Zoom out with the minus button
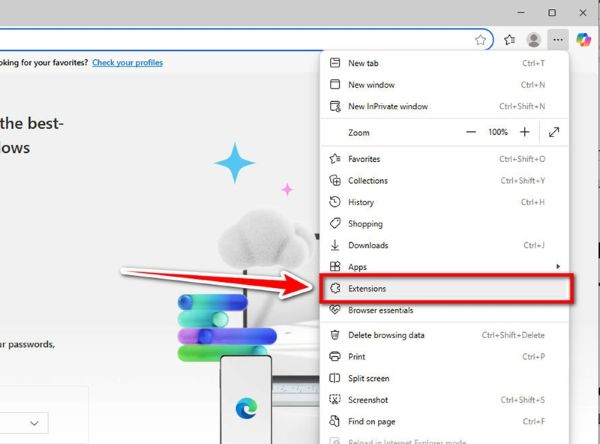Image resolution: width=600 pixels, height=444 pixels. [471, 132]
